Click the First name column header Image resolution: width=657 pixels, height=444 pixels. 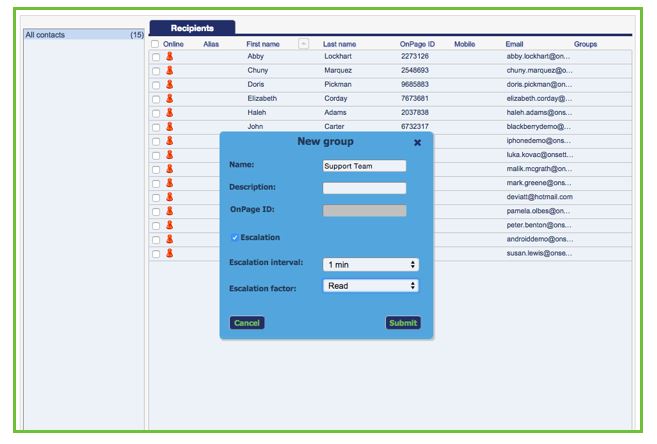(263, 44)
